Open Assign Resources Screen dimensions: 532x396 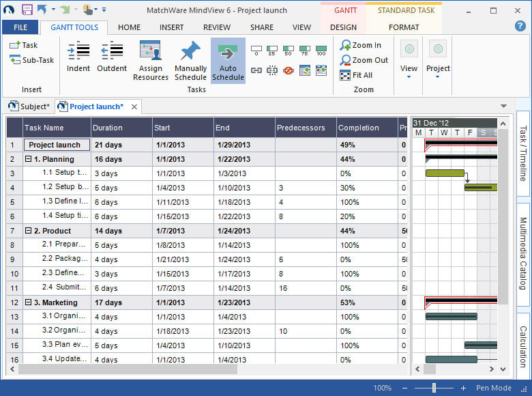pyautogui.click(x=150, y=51)
